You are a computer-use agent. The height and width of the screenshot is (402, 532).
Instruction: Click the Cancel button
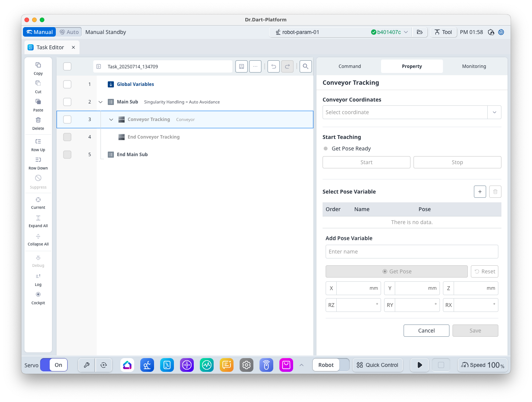click(426, 331)
